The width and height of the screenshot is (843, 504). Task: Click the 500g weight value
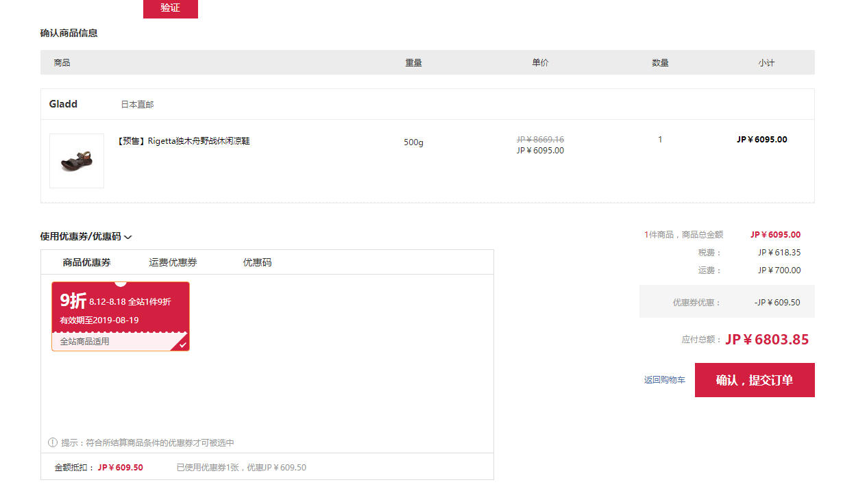[413, 142]
